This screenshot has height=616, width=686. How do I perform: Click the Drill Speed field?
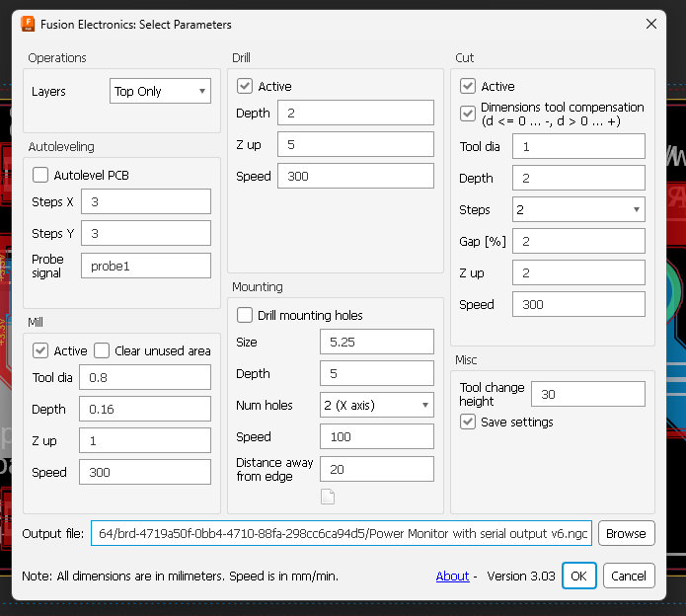[x=355, y=176]
